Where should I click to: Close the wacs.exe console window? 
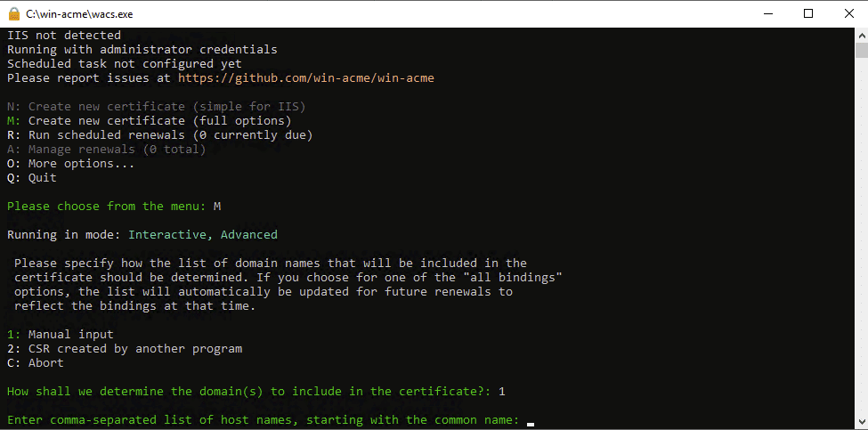pyautogui.click(x=848, y=14)
